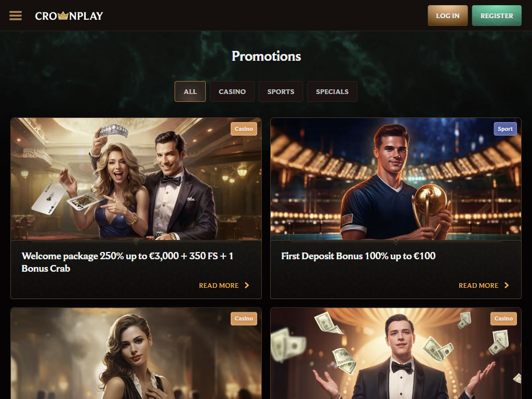Open the footballer First Deposit Bonus image
532x399 pixels.
[395, 179]
